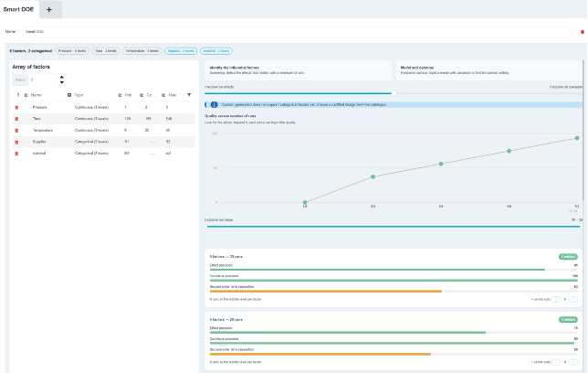This screenshot has width=588, height=373.
Task: Select the Supplier 2 levels chip
Action: (181, 50)
